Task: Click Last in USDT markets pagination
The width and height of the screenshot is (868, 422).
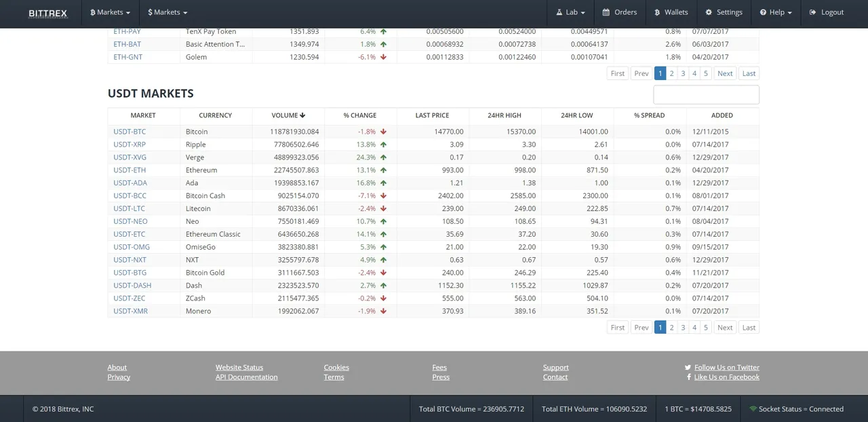Action: click(749, 328)
